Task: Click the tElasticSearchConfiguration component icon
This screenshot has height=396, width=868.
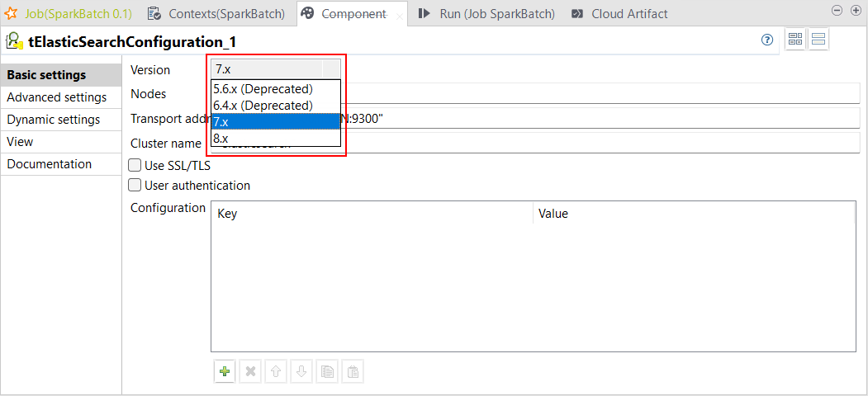Action: click(14, 41)
